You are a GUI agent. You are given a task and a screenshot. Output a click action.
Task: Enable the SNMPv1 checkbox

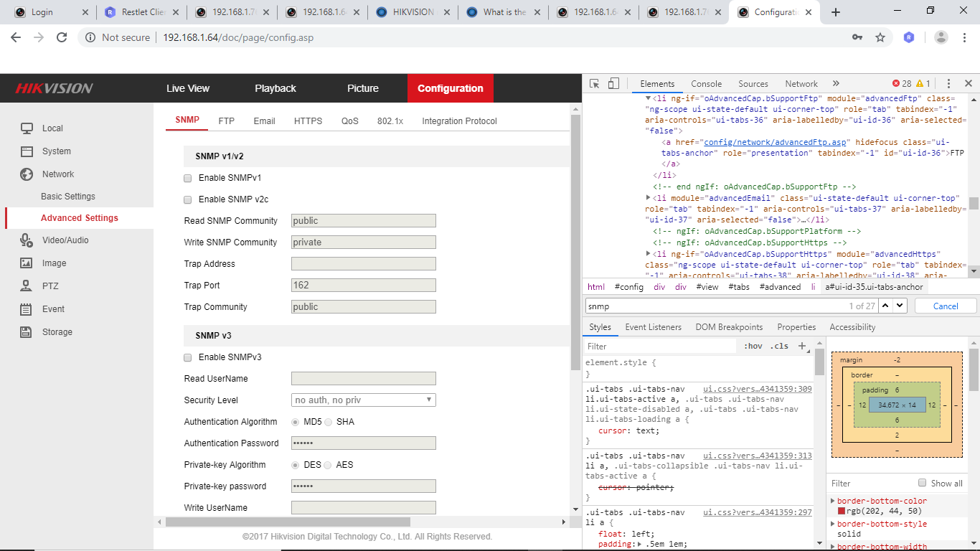(188, 178)
